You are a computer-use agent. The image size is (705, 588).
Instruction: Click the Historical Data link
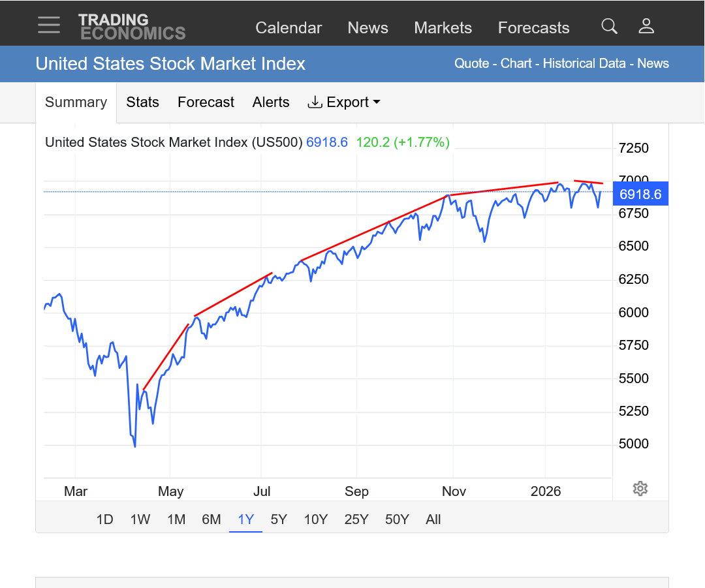click(x=586, y=63)
